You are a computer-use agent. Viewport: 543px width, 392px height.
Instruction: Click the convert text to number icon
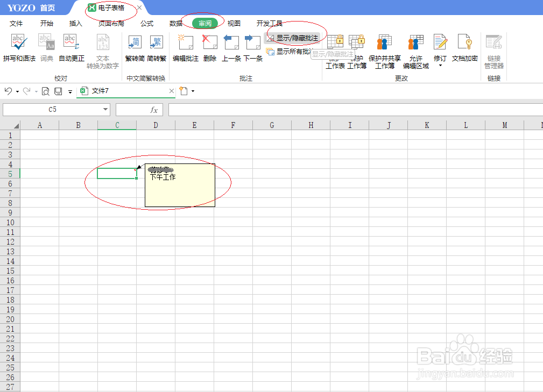point(103,41)
